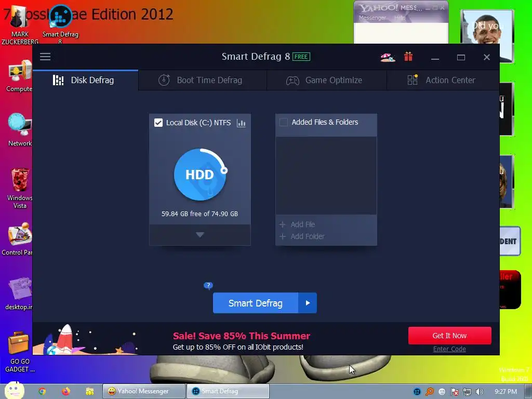Image resolution: width=532 pixels, height=399 pixels.
Task: Click the 9:27 PM taskbar clock
Action: click(x=506, y=392)
